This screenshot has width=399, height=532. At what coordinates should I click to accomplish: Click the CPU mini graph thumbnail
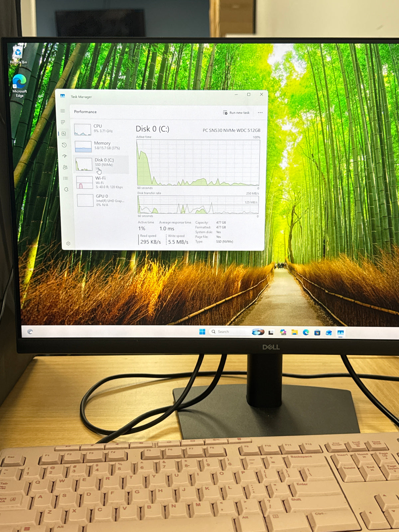(x=82, y=130)
